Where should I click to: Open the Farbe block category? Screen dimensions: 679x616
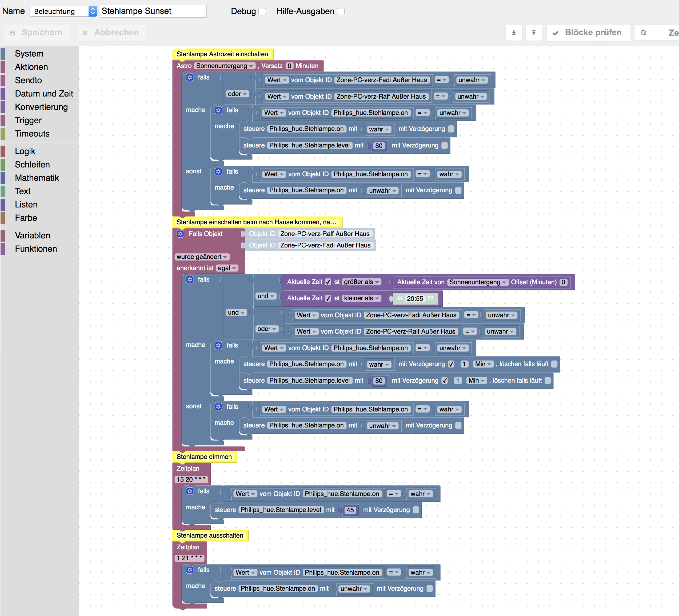[x=26, y=218]
